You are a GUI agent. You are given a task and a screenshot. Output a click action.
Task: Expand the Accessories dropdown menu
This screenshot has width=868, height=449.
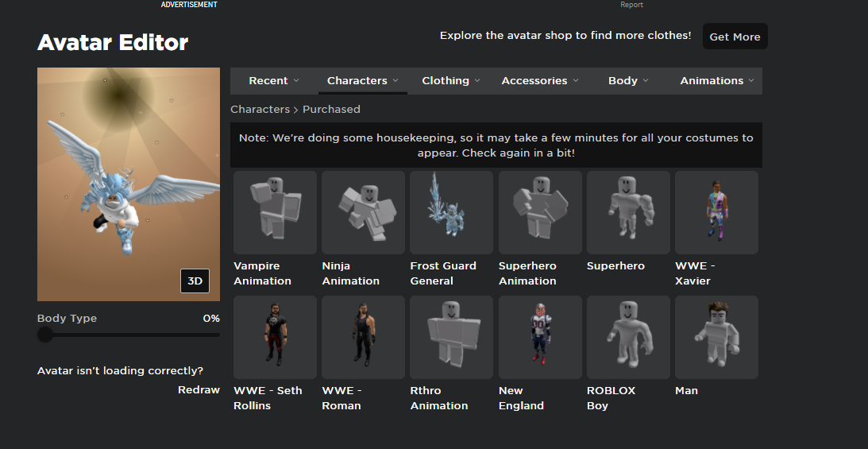pos(540,81)
